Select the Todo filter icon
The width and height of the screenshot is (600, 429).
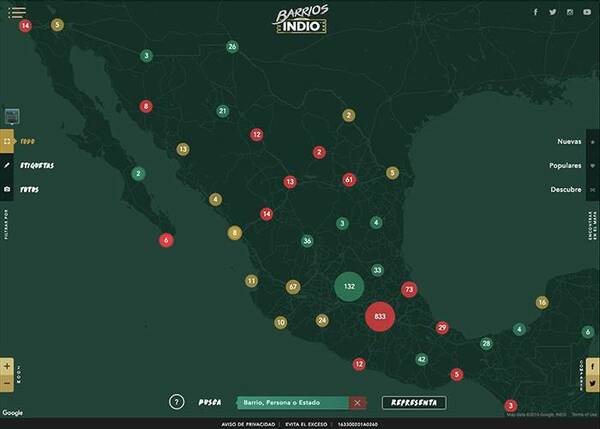click(x=7, y=141)
